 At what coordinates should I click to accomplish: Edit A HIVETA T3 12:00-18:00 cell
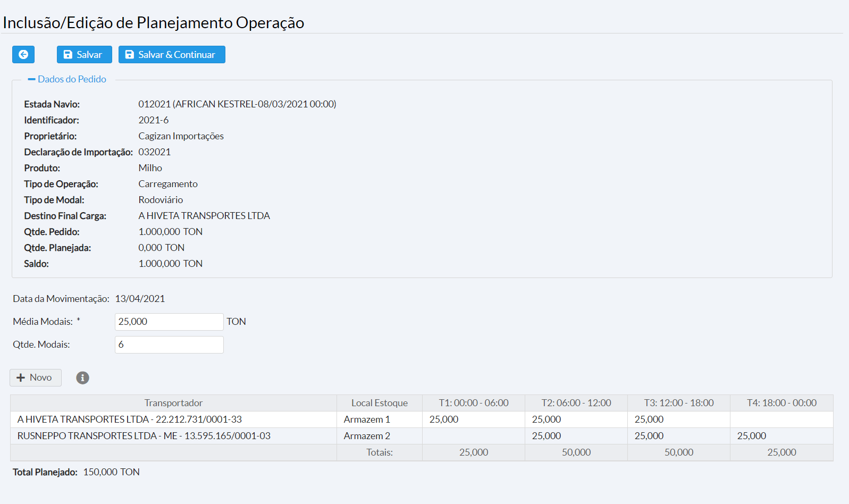coord(678,419)
